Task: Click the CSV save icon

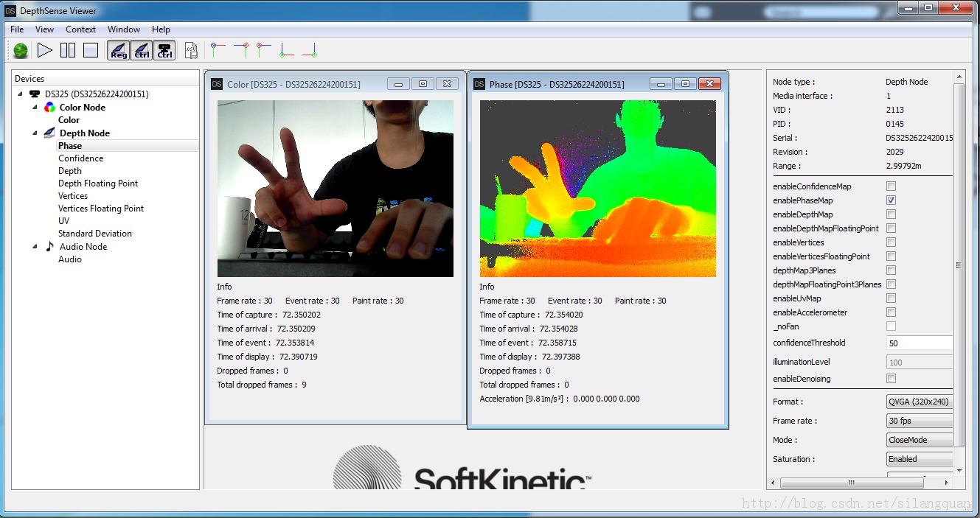Action: click(x=191, y=50)
